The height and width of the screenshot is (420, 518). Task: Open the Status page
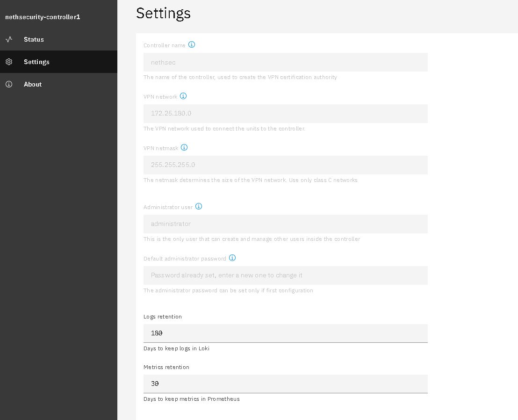(x=58, y=39)
